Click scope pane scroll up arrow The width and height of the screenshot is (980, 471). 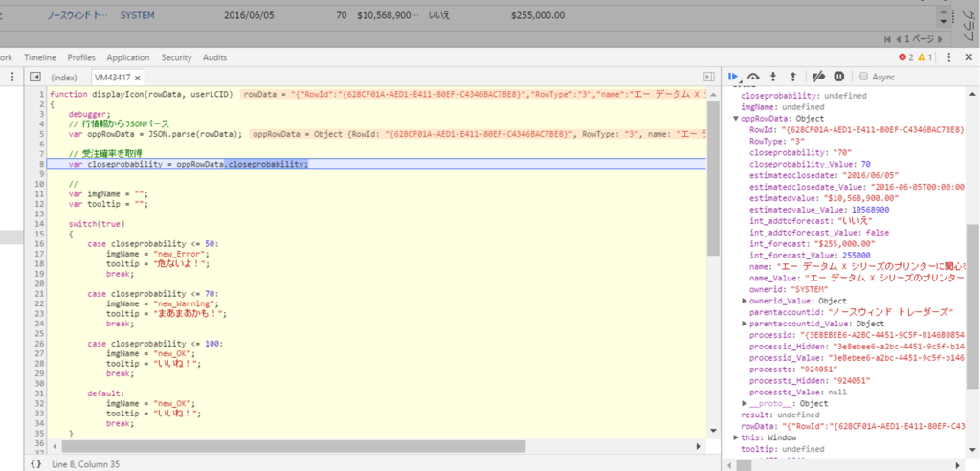click(973, 95)
